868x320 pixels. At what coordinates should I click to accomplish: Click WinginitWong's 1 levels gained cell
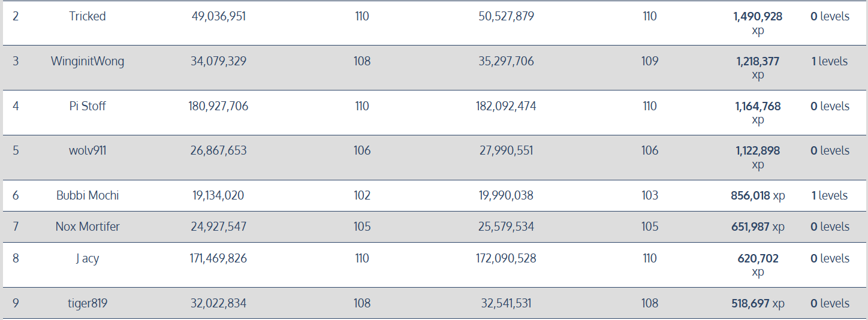coord(830,61)
